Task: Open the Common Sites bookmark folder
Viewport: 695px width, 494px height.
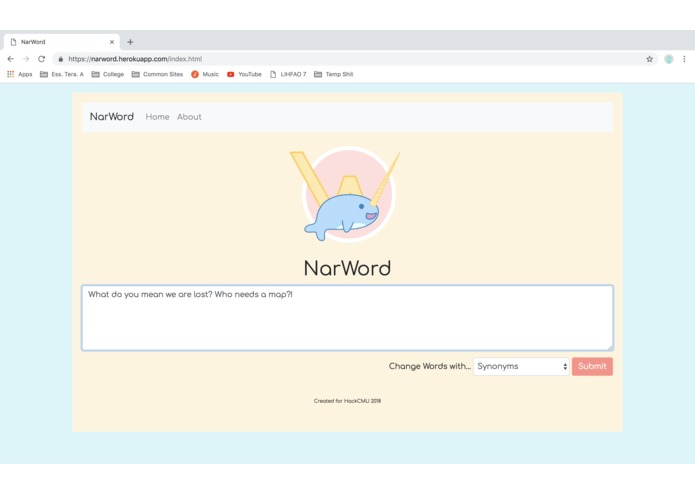Action: pyautogui.click(x=157, y=74)
